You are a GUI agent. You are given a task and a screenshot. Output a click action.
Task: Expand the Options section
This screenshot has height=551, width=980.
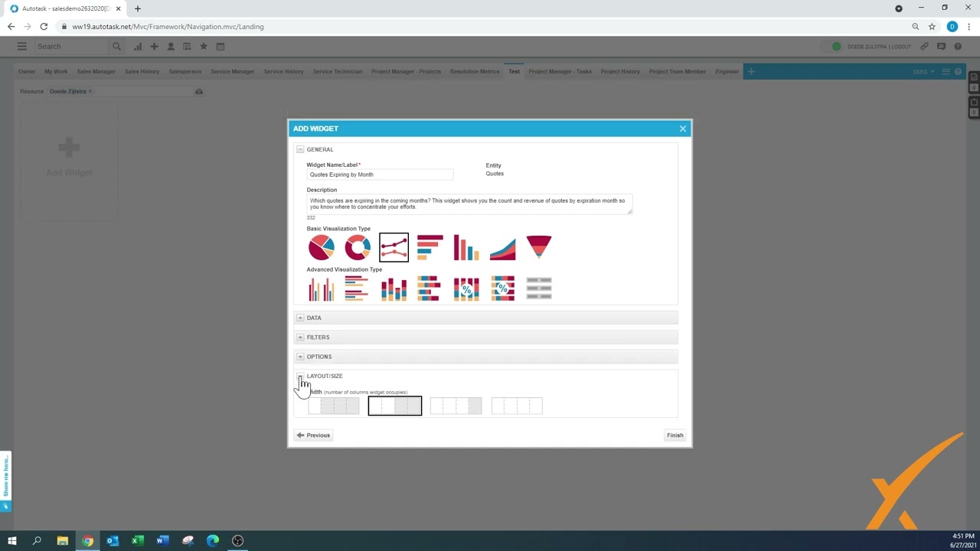pyautogui.click(x=300, y=357)
